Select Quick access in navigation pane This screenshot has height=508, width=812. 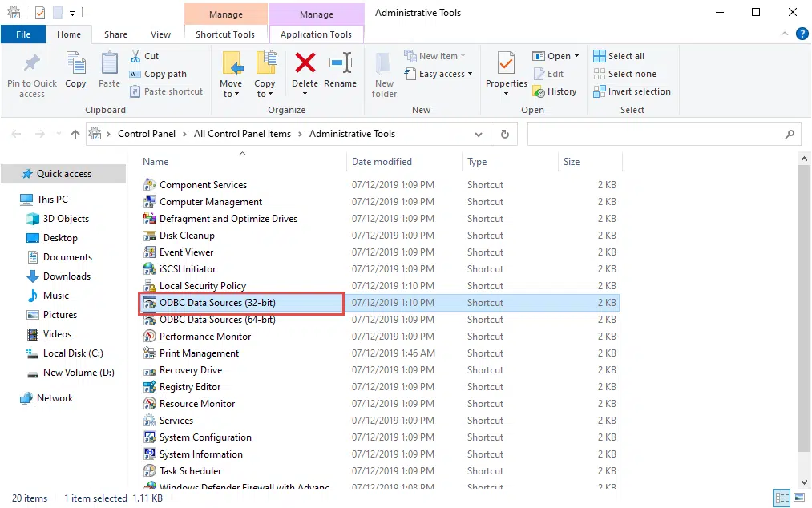click(63, 174)
